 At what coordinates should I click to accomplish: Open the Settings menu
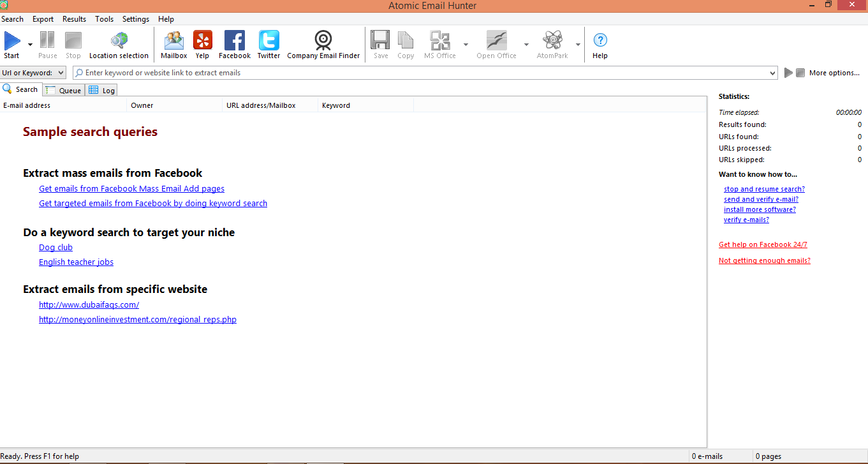(135, 19)
